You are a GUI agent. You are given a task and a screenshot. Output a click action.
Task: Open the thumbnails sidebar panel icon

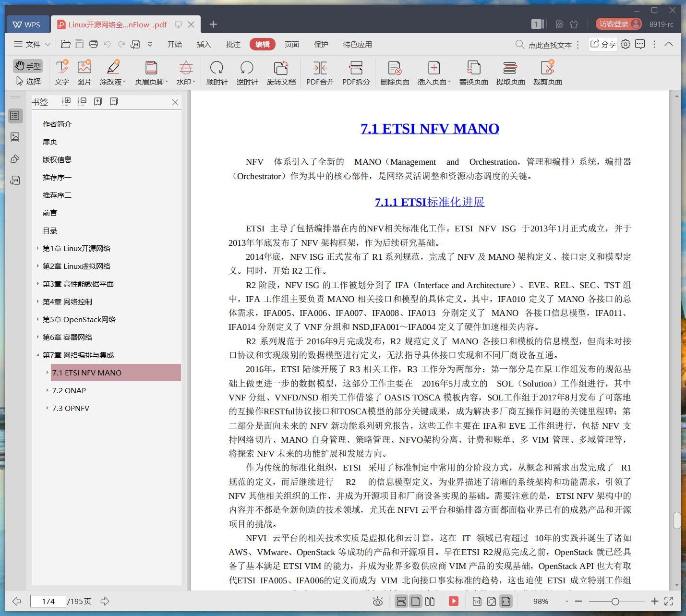(x=15, y=137)
